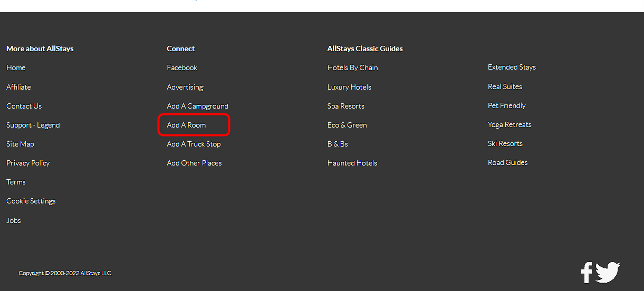
Task: Open Road Guides link
Action: (x=508, y=162)
